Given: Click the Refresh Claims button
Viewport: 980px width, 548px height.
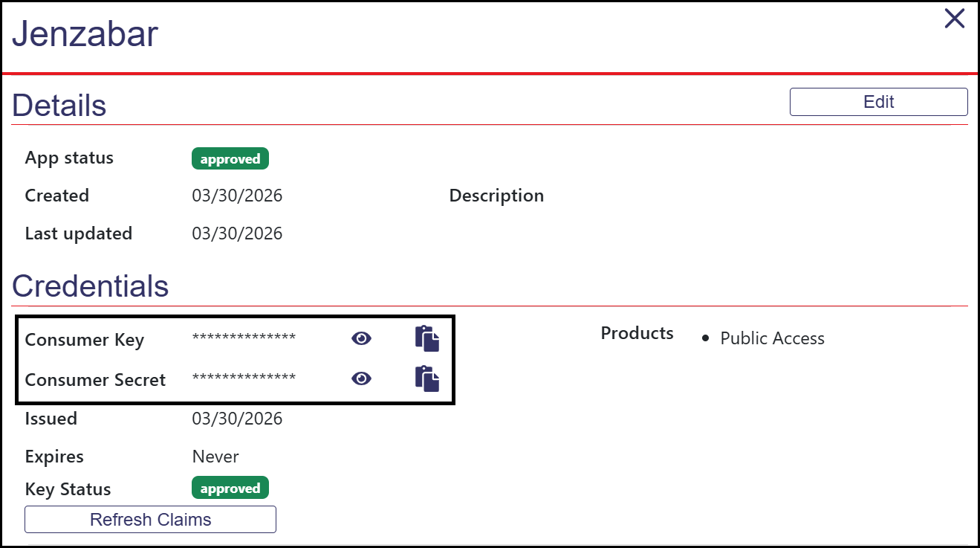Looking at the screenshot, I should [150, 519].
